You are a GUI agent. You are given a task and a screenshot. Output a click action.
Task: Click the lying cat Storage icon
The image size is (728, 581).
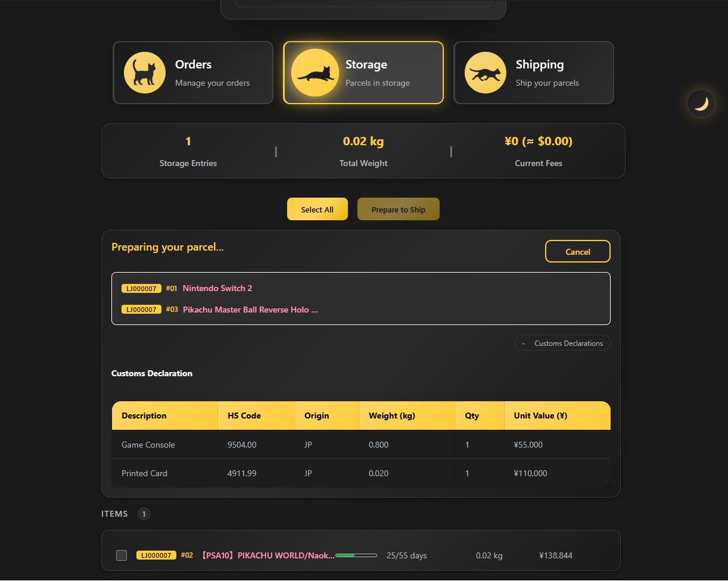click(x=315, y=73)
